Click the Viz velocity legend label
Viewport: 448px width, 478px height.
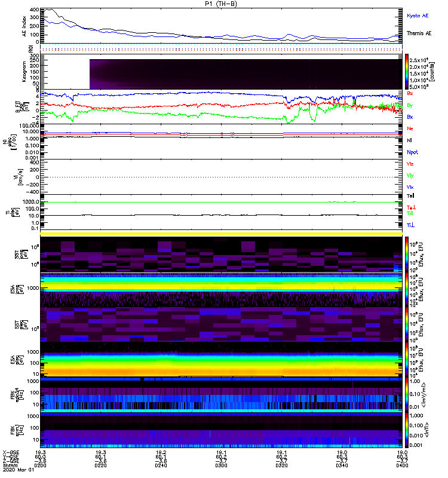pos(410,164)
